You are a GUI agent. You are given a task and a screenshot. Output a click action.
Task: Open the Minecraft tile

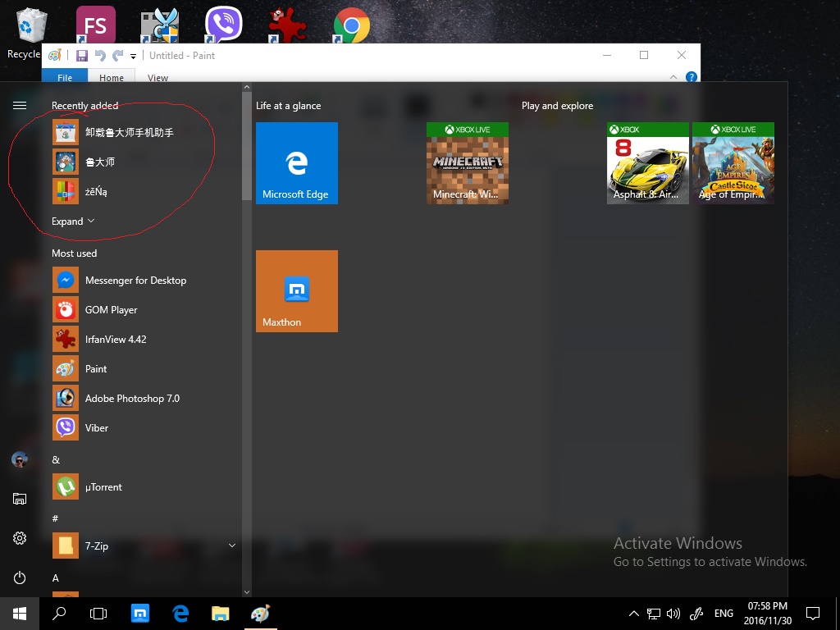pos(468,163)
